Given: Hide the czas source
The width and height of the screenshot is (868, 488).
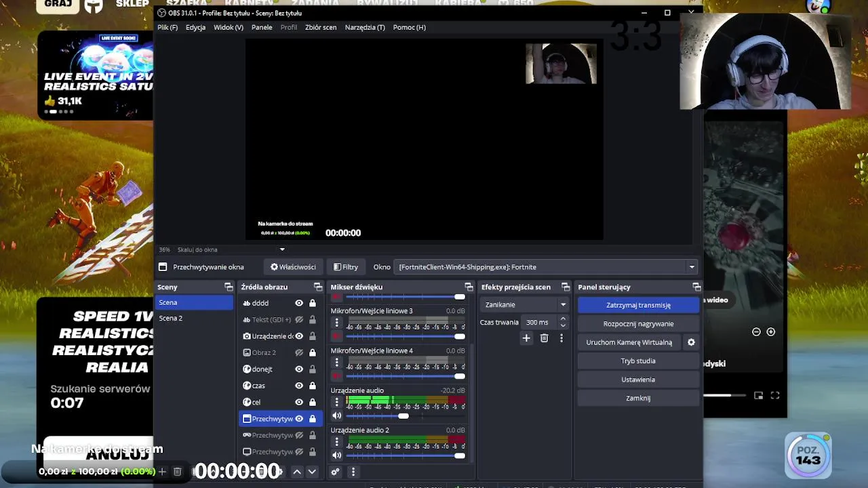Looking at the screenshot, I should coord(299,386).
